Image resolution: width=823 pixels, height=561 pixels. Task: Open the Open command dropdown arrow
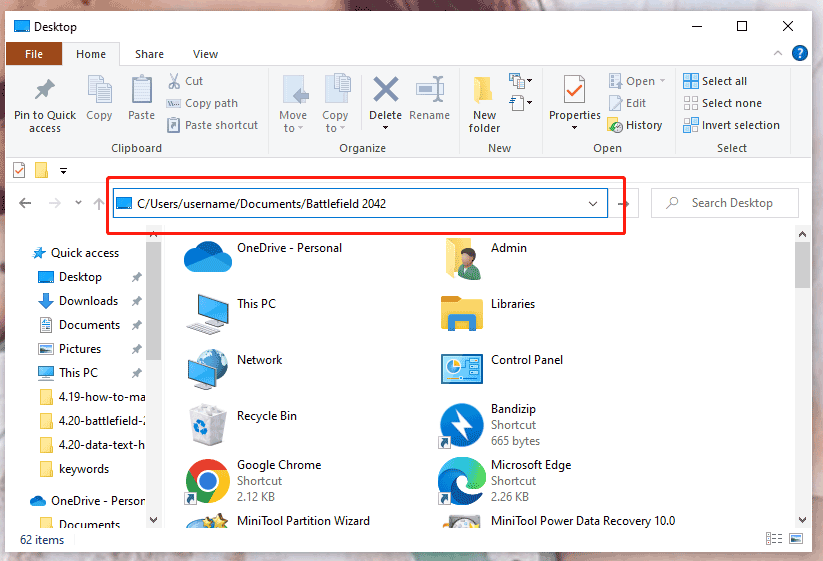pos(662,81)
